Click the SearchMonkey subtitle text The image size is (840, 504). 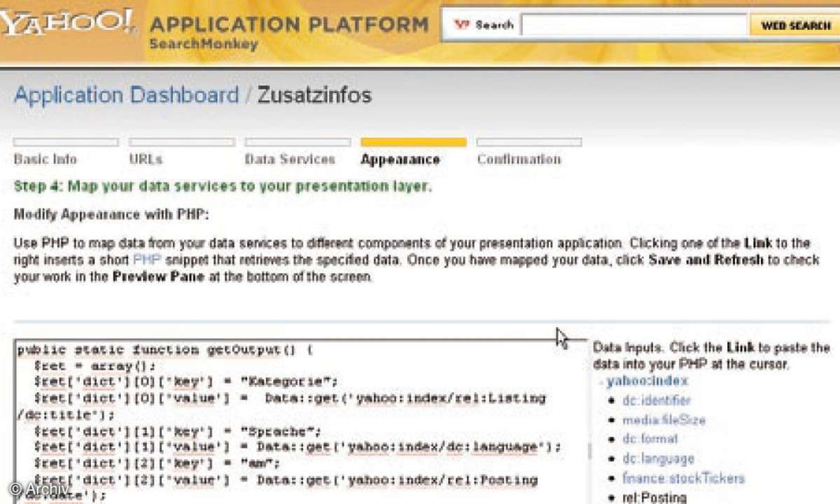203,44
